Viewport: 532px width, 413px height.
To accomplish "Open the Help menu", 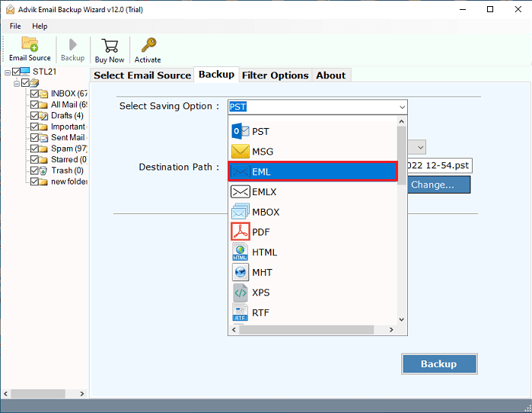I will click(40, 26).
